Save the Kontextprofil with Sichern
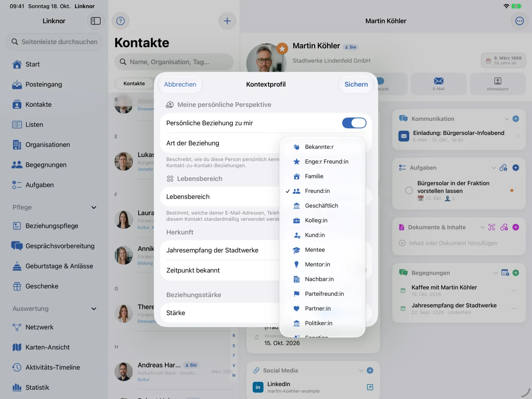 coord(356,84)
